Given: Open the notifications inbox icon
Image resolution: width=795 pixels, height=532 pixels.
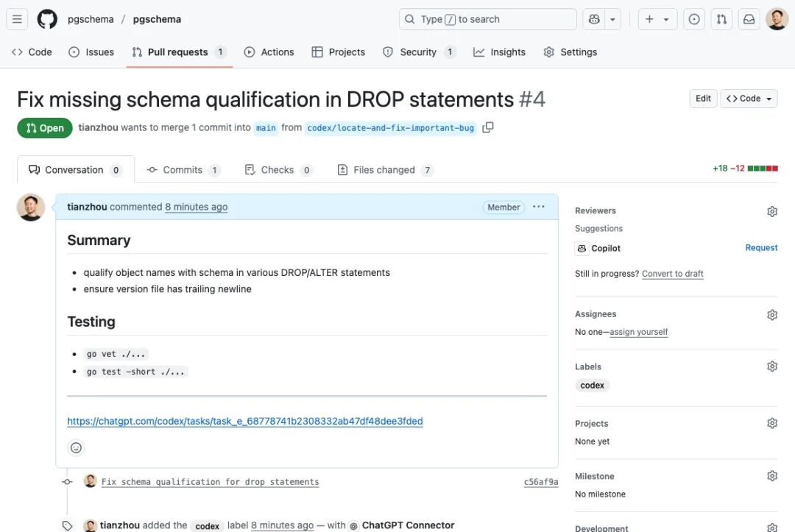Looking at the screenshot, I should pos(749,19).
